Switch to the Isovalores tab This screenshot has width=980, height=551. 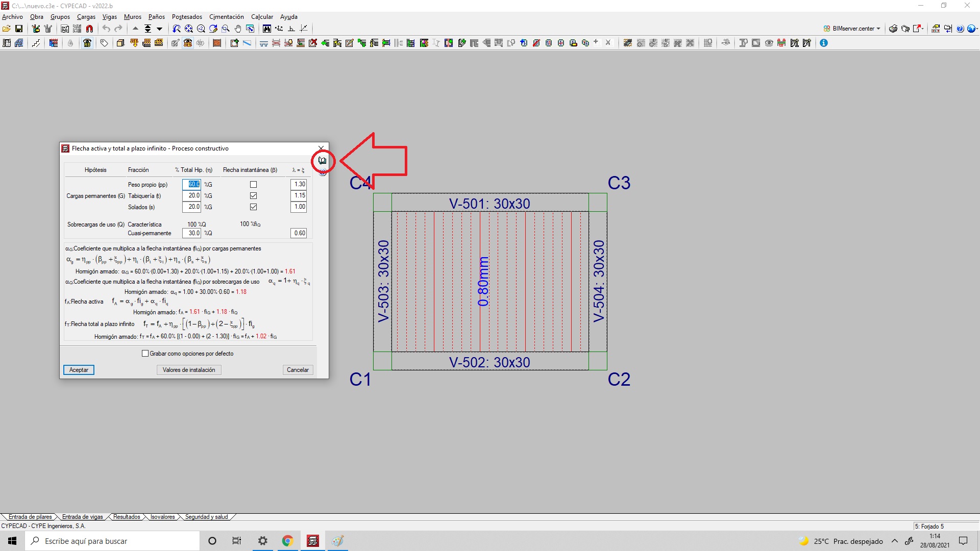(162, 517)
